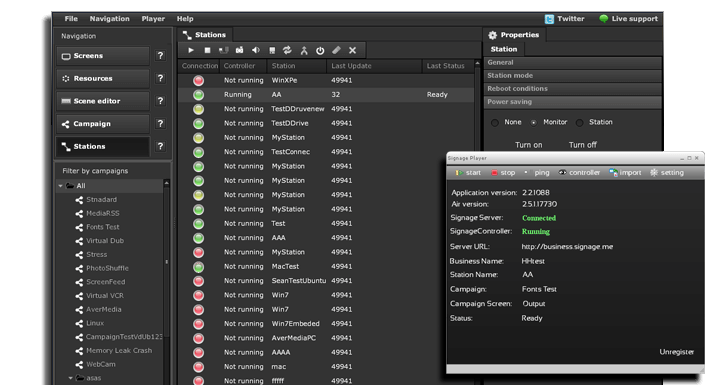Open the Scene editor navigation button
This screenshot has width=711, height=385.
103,101
